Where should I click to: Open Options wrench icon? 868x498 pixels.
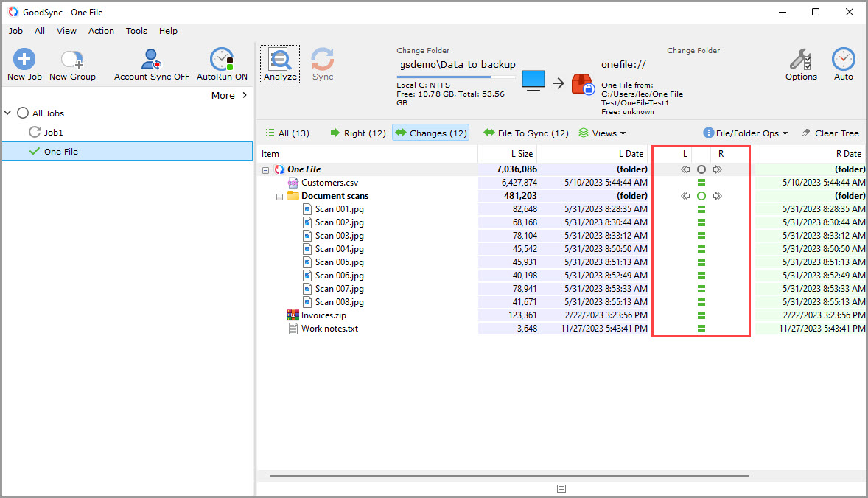point(800,59)
